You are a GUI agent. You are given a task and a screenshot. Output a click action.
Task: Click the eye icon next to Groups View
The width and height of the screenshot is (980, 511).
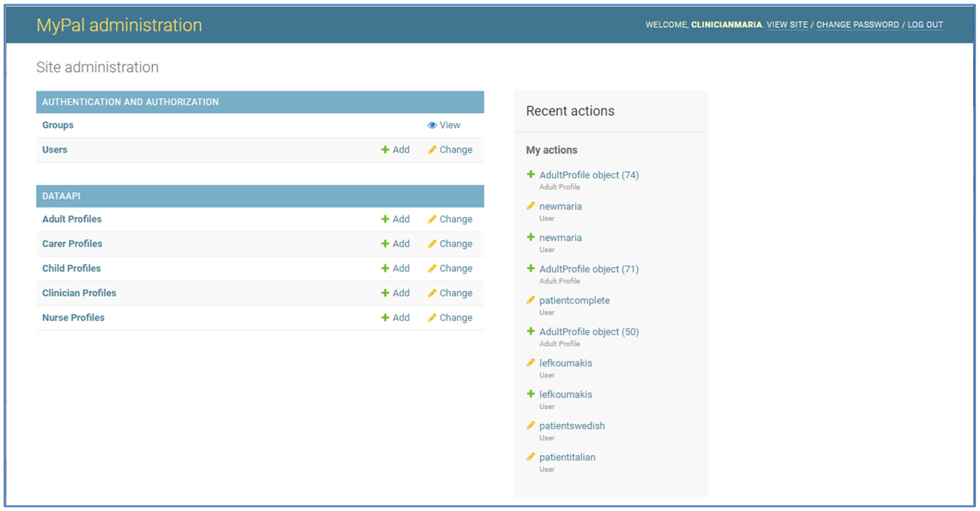(x=432, y=126)
